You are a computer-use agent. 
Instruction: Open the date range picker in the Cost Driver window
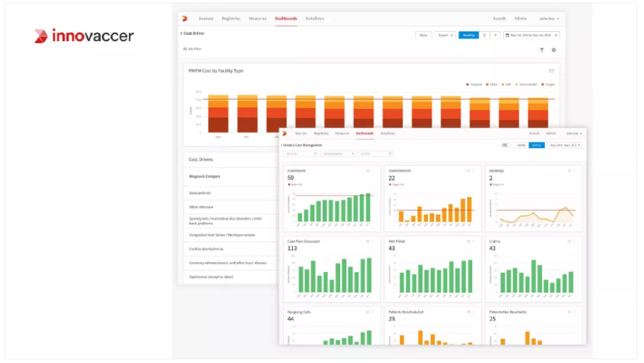(x=531, y=35)
